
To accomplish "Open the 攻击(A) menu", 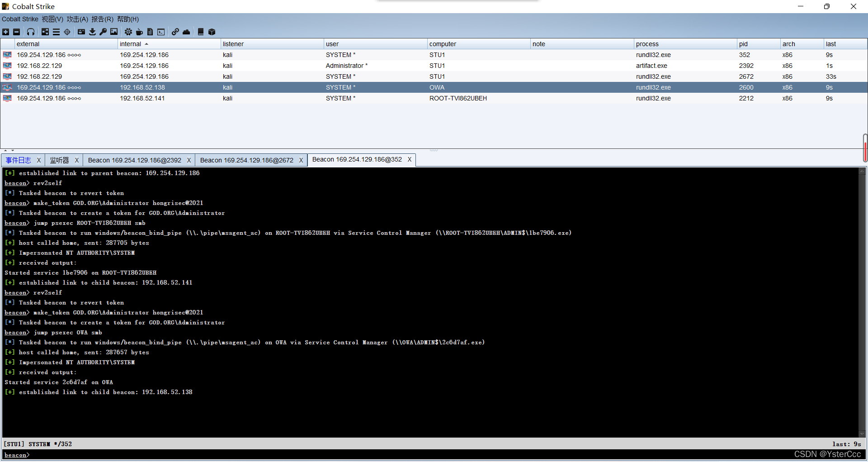I will [x=77, y=19].
